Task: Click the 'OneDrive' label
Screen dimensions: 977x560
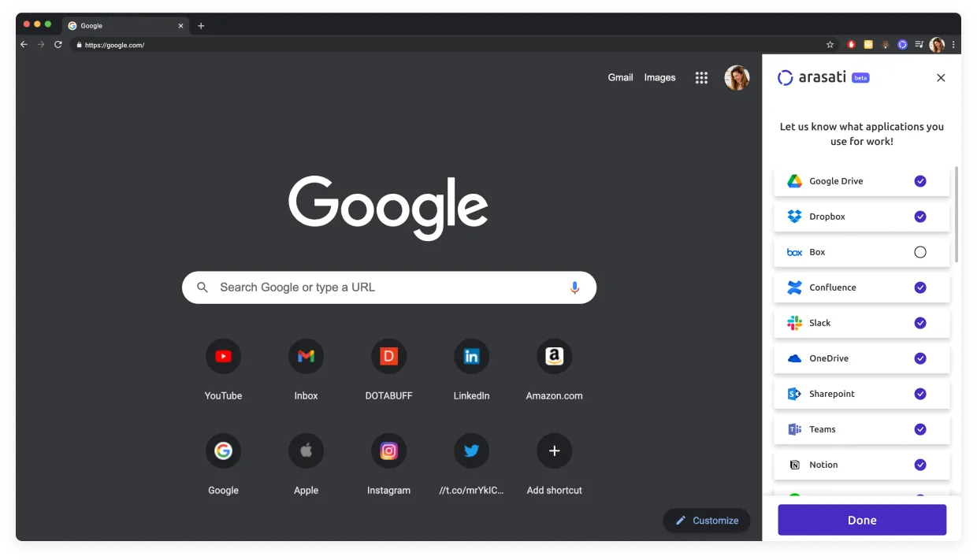Action: pos(829,358)
